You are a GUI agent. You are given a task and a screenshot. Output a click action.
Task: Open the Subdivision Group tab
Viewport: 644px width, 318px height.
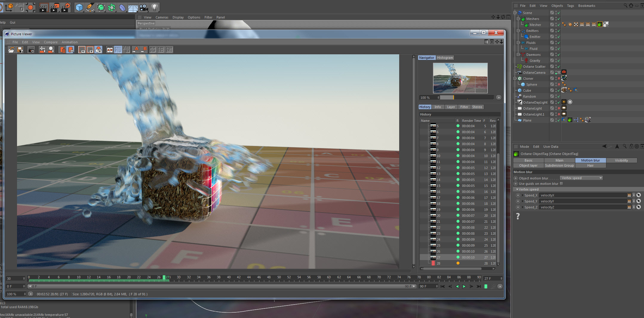pos(559,165)
